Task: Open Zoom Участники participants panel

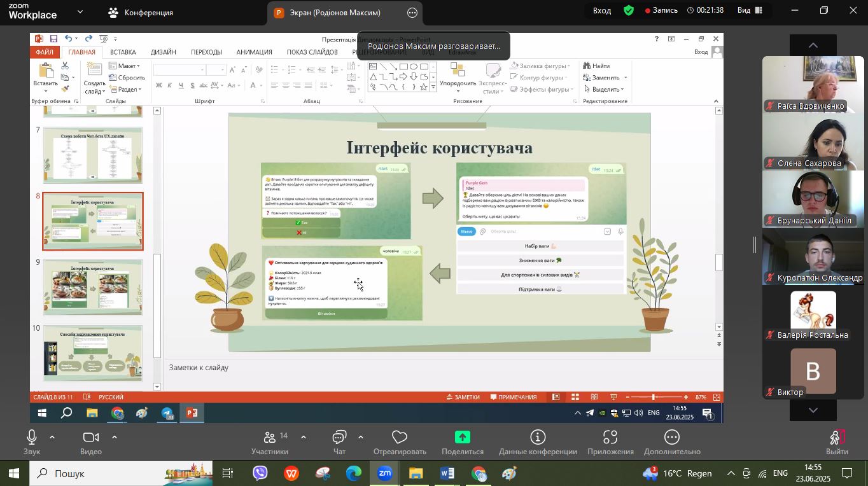Action: [x=270, y=443]
